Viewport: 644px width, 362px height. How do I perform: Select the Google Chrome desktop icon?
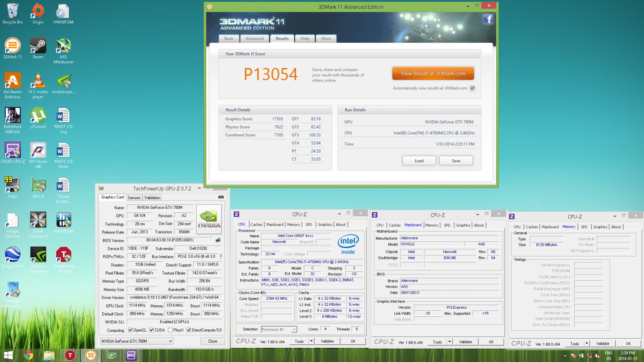click(13, 225)
